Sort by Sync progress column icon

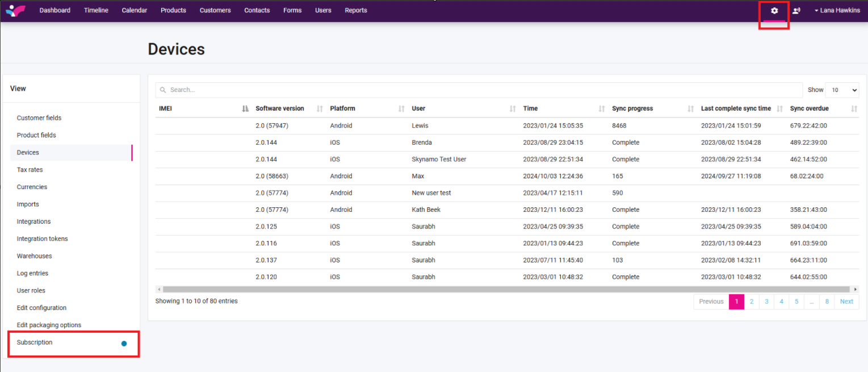point(691,108)
